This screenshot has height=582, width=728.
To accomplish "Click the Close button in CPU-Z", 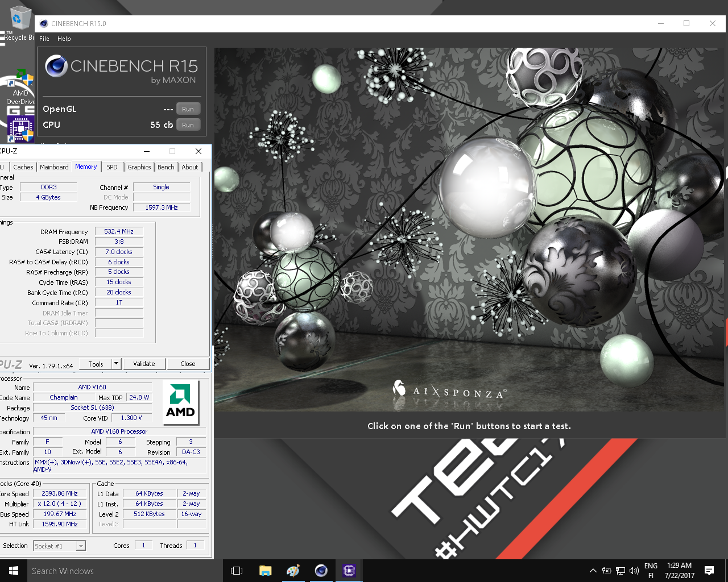I will coord(188,364).
